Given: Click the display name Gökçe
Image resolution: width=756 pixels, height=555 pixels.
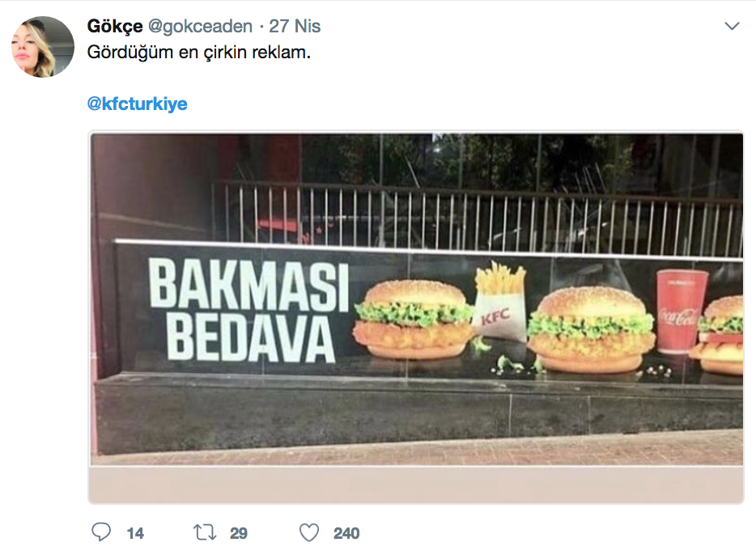Looking at the screenshot, I should [x=115, y=26].
